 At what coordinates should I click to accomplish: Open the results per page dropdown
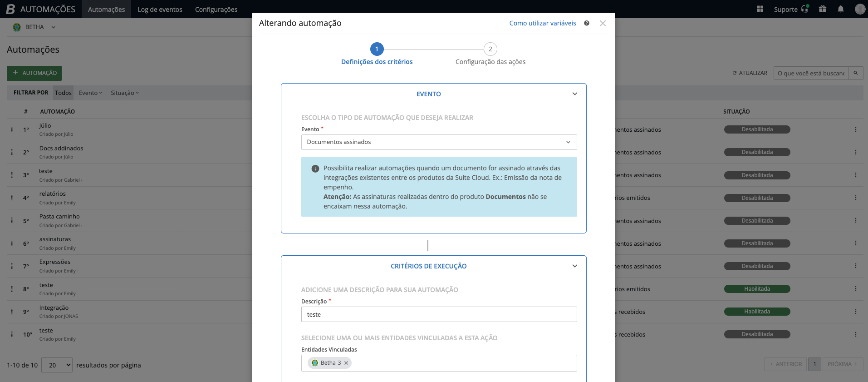click(x=57, y=365)
